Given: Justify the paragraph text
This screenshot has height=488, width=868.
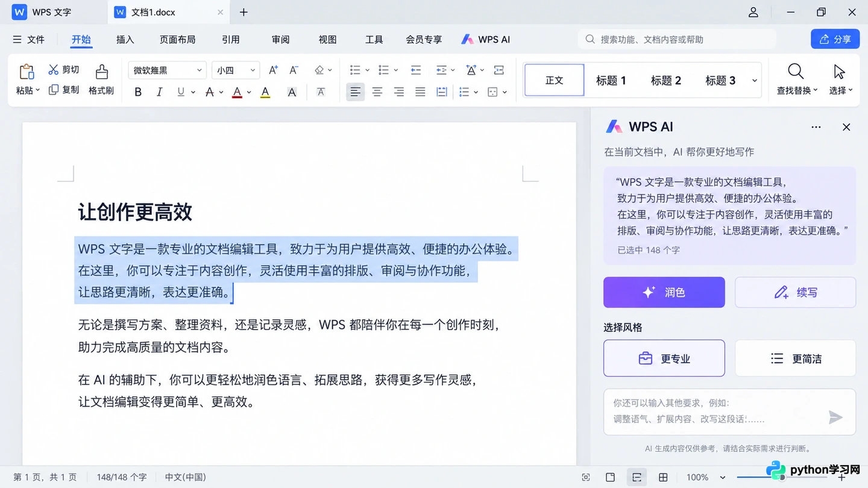Looking at the screenshot, I should [x=420, y=92].
